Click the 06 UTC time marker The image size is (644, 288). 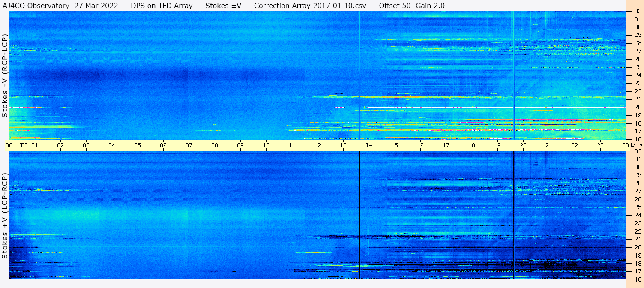pyautogui.click(x=163, y=145)
